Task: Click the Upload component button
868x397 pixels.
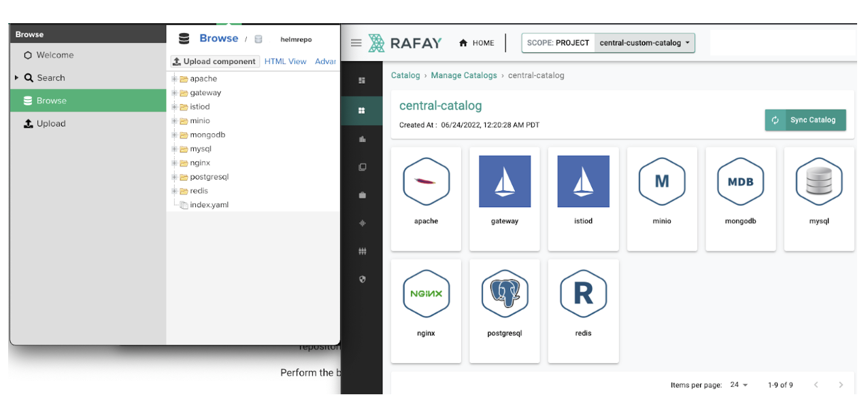Action: (x=215, y=61)
